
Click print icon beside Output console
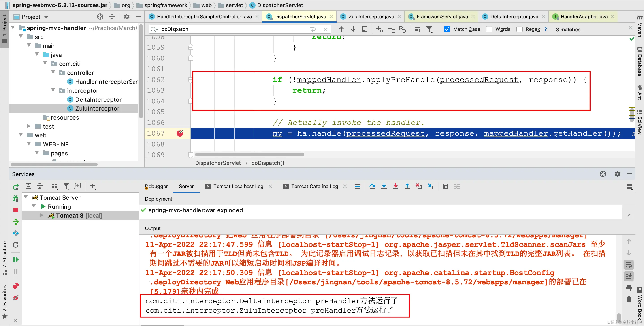coord(629,288)
